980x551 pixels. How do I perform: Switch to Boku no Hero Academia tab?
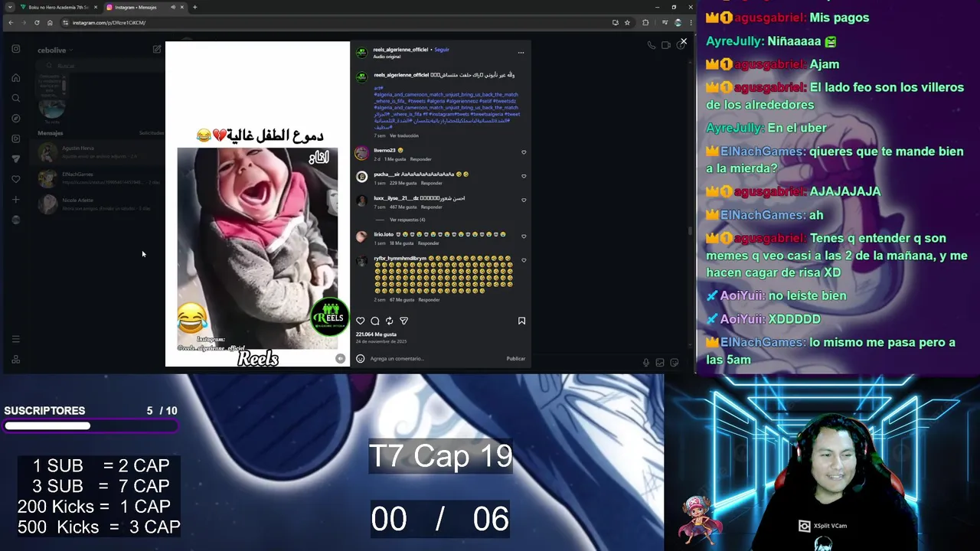coord(57,7)
